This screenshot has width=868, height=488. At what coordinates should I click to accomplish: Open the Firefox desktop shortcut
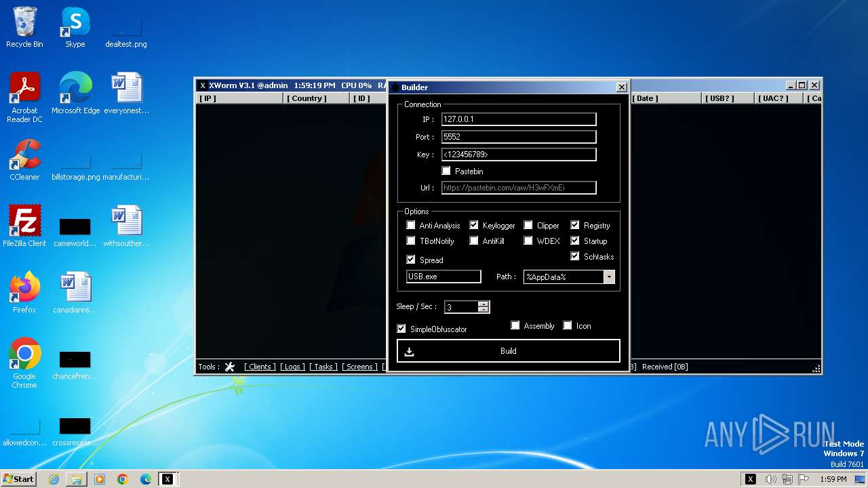click(24, 293)
